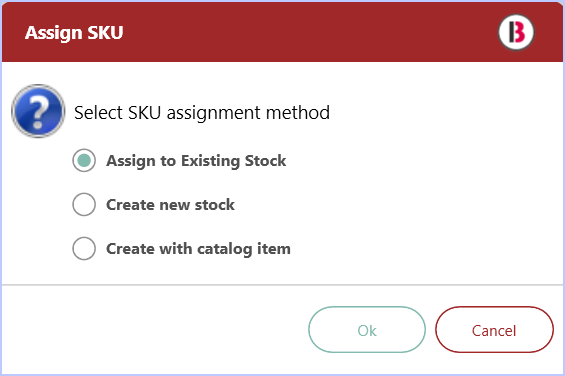Click the word SKU in the dialog title
Screen dimensions: 565x376
(105, 32)
